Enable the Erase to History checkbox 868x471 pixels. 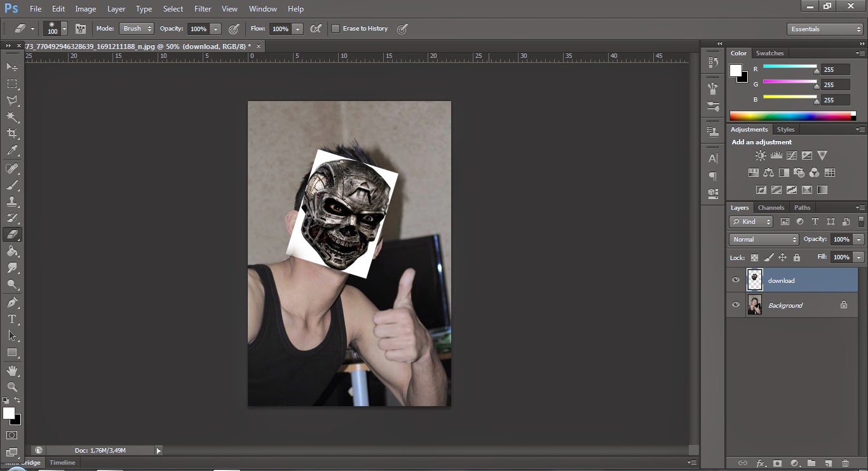click(x=336, y=29)
